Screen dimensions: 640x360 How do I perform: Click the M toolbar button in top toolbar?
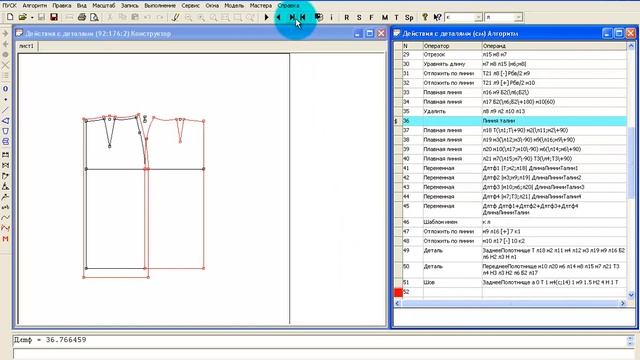point(385,18)
